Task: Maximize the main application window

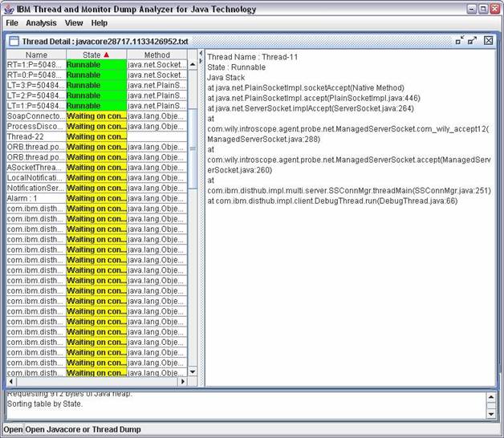Action: pos(483,9)
